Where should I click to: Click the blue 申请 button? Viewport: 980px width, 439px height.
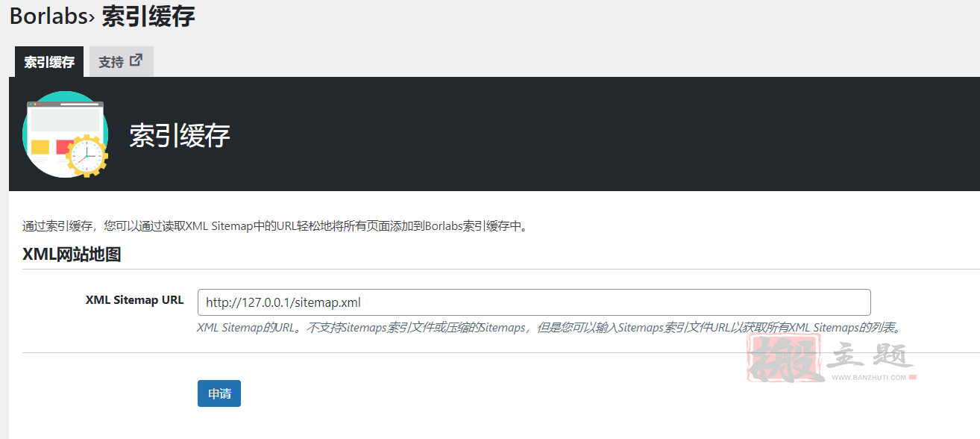[219, 393]
